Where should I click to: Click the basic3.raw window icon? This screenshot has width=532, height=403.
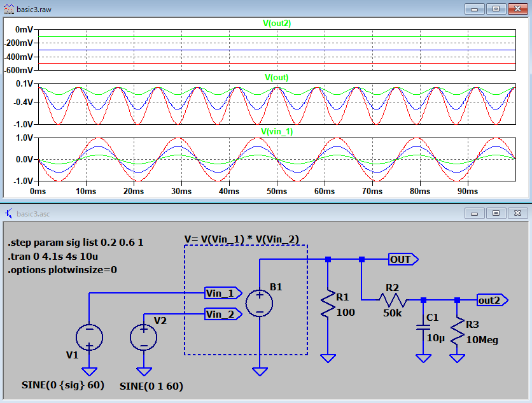[x=8, y=8]
